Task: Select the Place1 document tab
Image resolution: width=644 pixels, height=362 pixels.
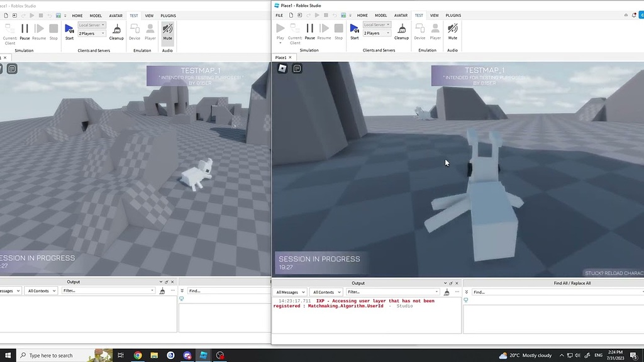Action: (x=281, y=57)
